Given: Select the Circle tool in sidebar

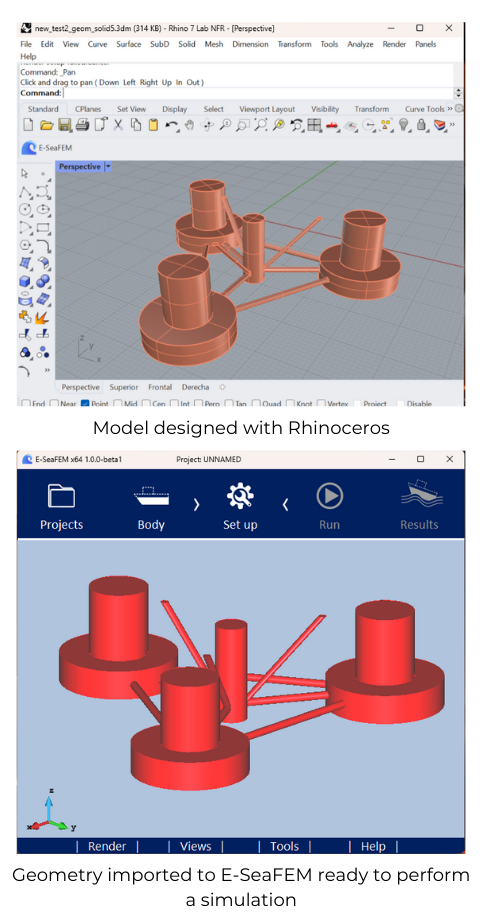Looking at the screenshot, I should [25, 209].
